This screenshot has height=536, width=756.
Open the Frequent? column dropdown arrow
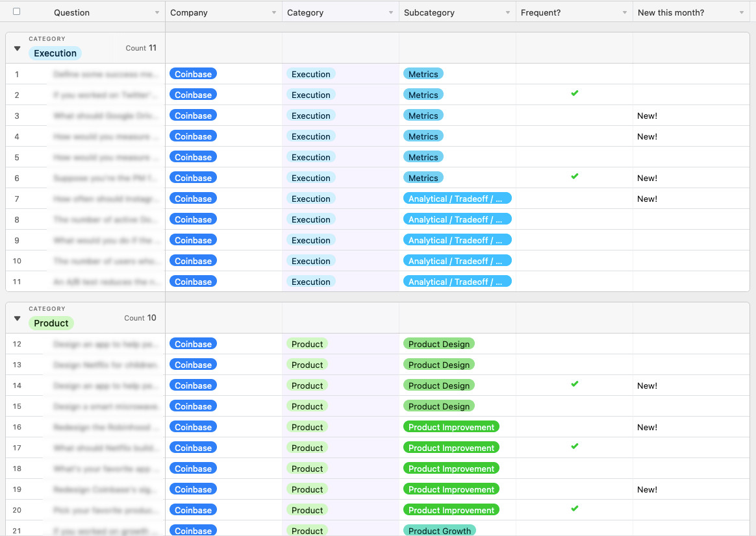(625, 13)
